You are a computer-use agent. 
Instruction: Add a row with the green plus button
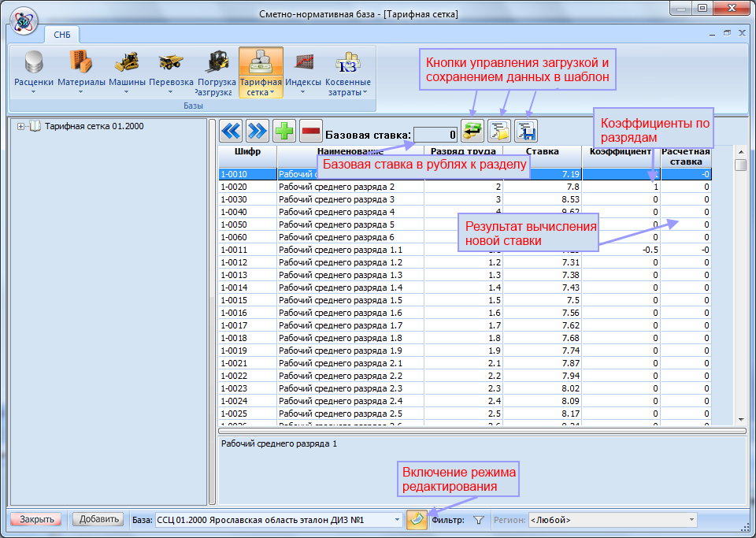(284, 131)
